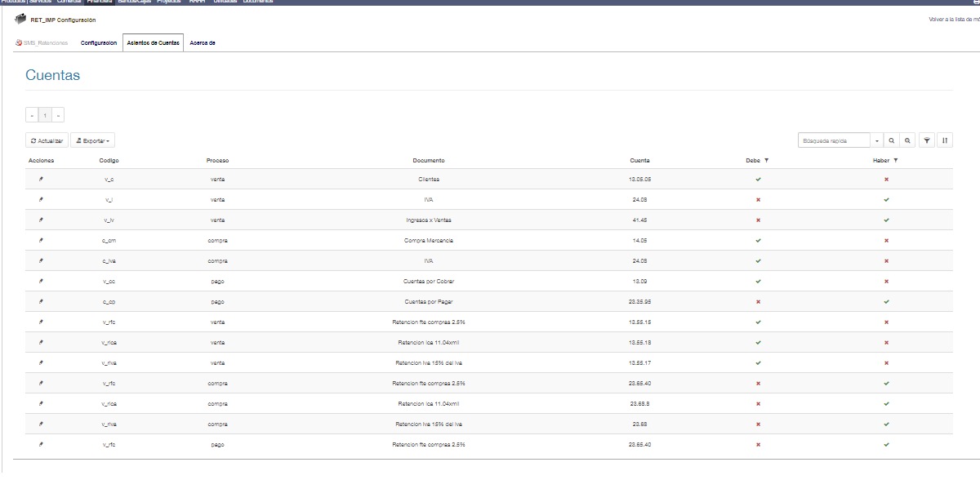This screenshot has height=480, width=980.
Task: Click the edit pencil for v_rfc venta row
Action: 41,322
